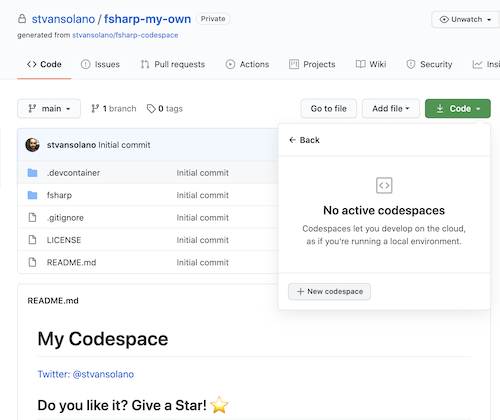Viewport: 500px width, 420px height.
Task: Open the Projects tab
Action: click(312, 64)
